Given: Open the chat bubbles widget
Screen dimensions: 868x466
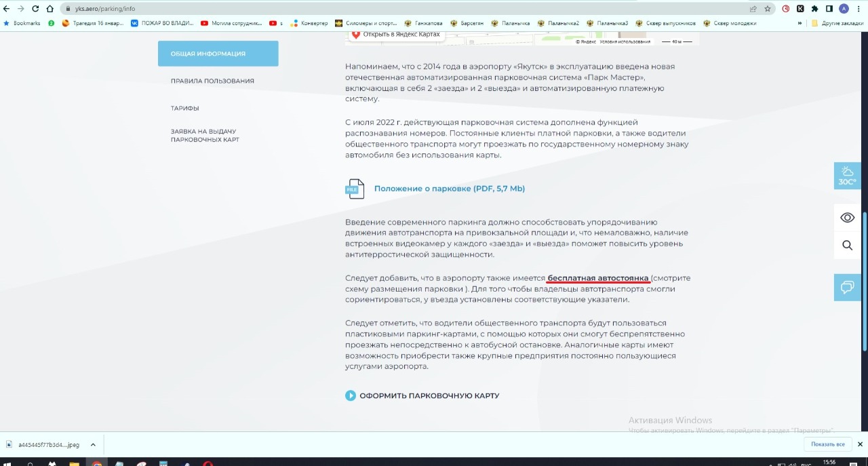Looking at the screenshot, I should pyautogui.click(x=848, y=287).
